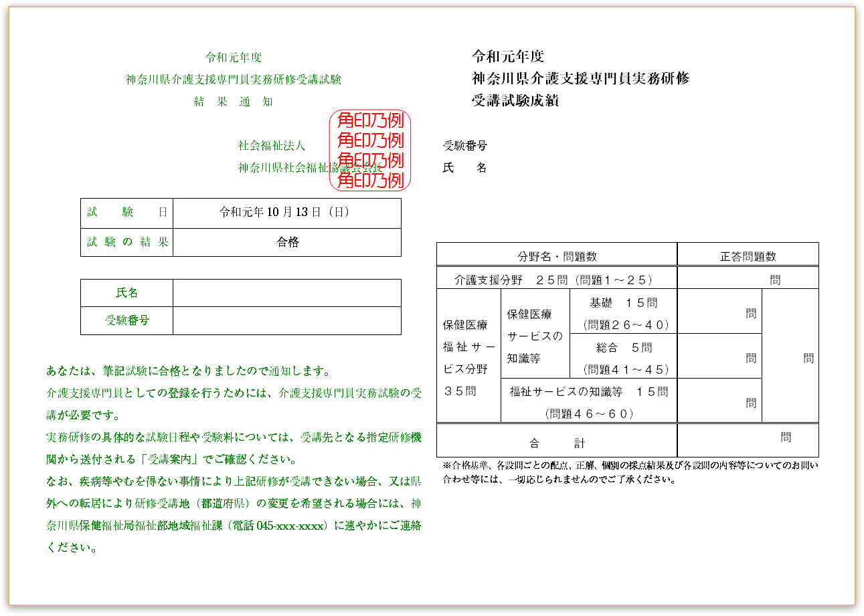The width and height of the screenshot is (864, 616).
Task: Click the blank 受験番号 entry cell
Action: click(287, 320)
